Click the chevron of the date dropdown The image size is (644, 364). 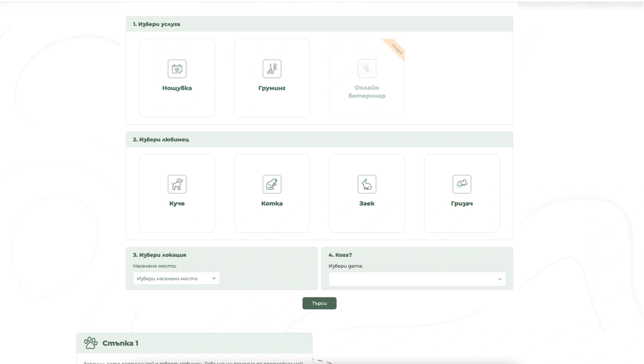(x=500, y=279)
